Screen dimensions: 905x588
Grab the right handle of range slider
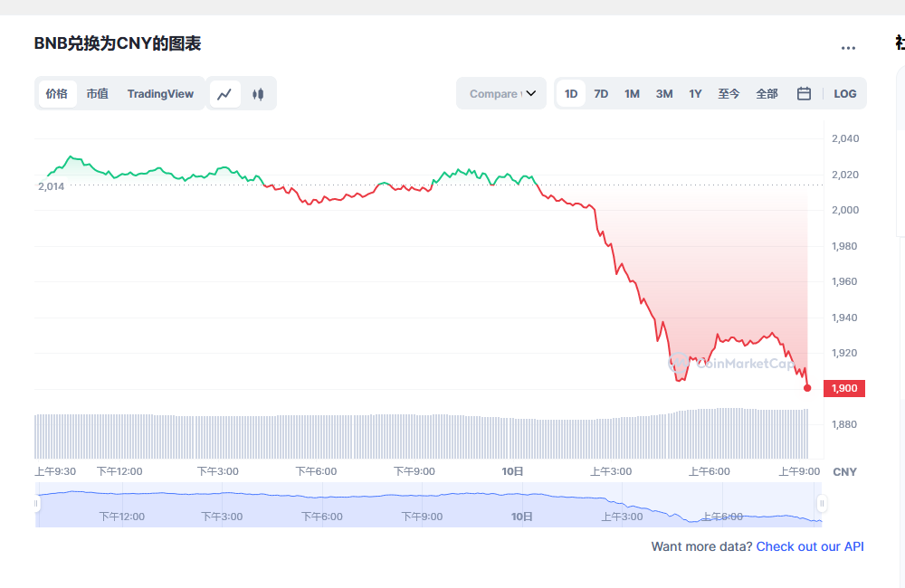pyautogui.click(x=822, y=503)
